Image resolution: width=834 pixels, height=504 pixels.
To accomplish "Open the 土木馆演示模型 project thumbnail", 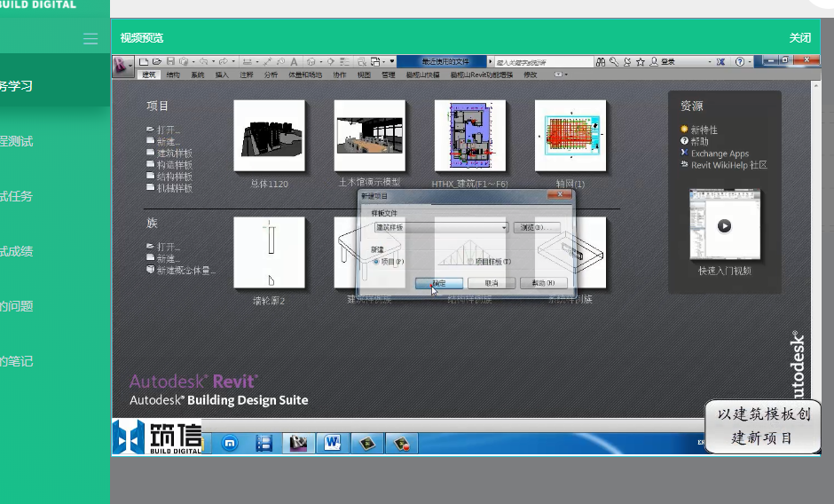I will pyautogui.click(x=370, y=137).
